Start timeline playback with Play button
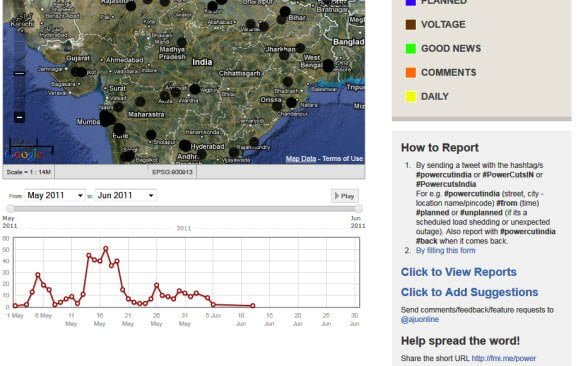Viewport: 580px width, 366px height. point(344,196)
